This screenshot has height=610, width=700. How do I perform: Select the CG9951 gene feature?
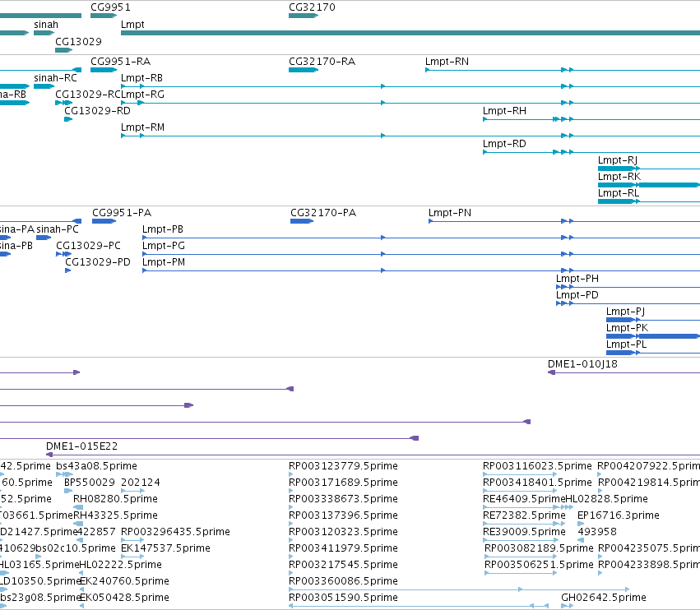click(104, 16)
